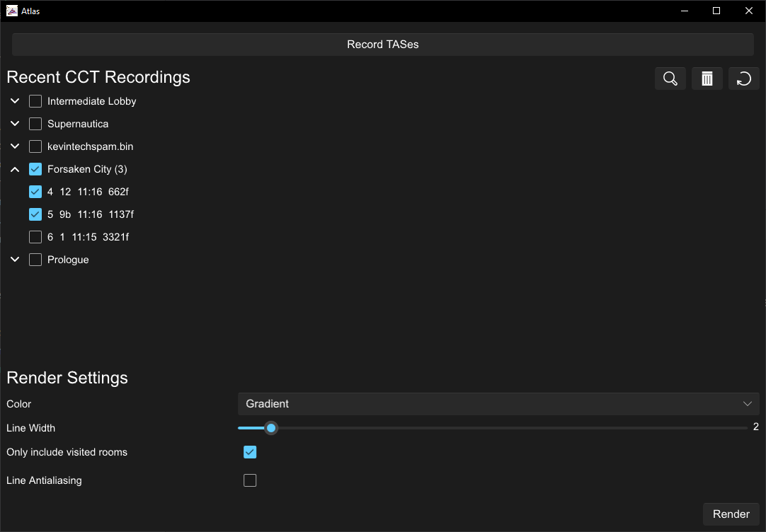The height and width of the screenshot is (532, 766).
Task: Uncheck the Forsaken City (3) checkbox
Action: point(35,169)
